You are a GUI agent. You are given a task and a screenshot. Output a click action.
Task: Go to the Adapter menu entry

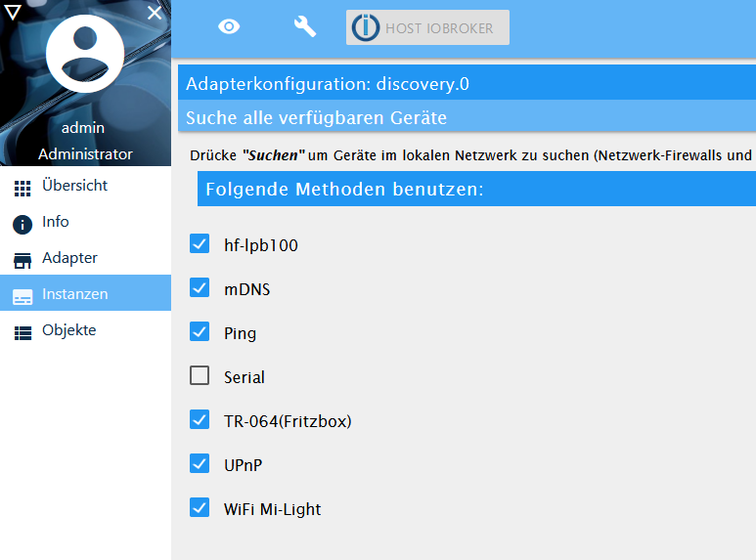(69, 258)
